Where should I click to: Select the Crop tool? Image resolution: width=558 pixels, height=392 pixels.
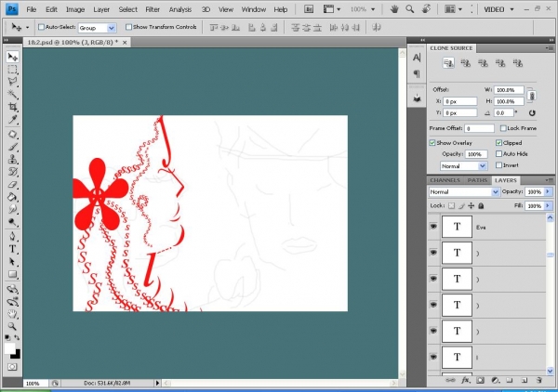(13, 106)
